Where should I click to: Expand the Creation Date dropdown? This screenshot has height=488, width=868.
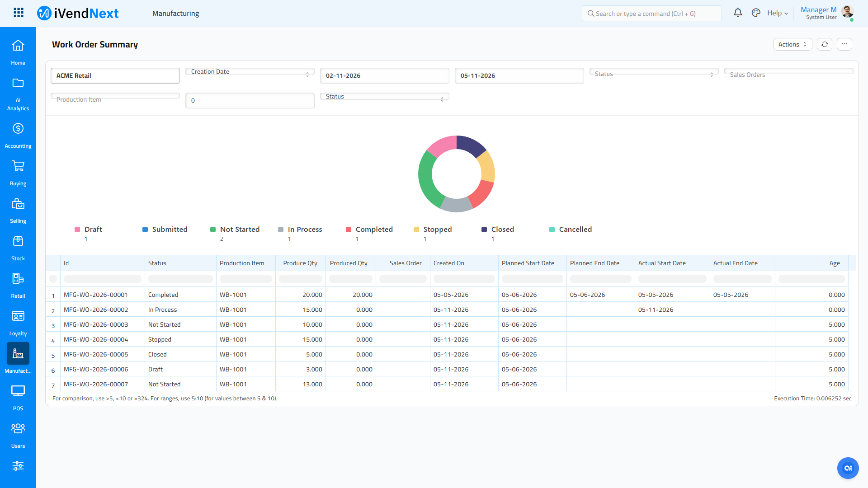pyautogui.click(x=250, y=72)
